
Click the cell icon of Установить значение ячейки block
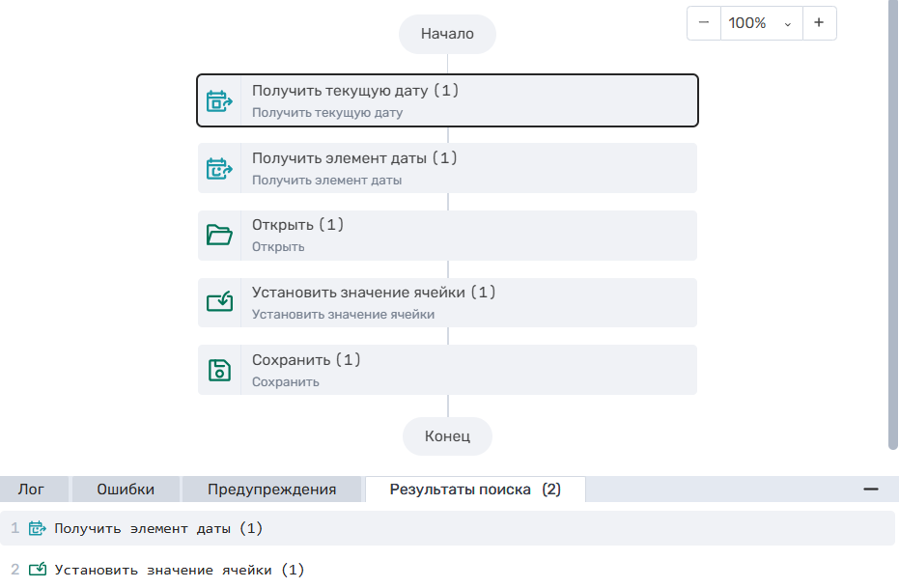[x=220, y=302]
